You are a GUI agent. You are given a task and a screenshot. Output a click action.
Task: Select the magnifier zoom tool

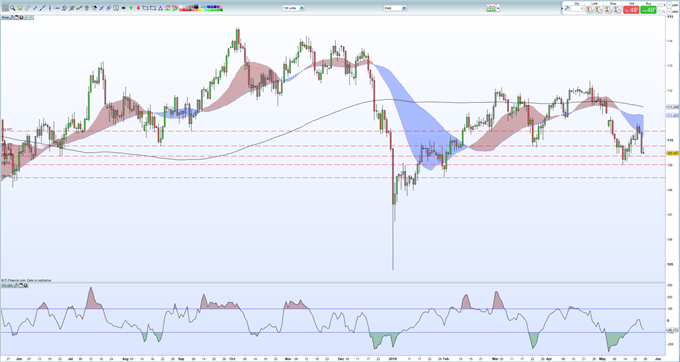[13, 8]
